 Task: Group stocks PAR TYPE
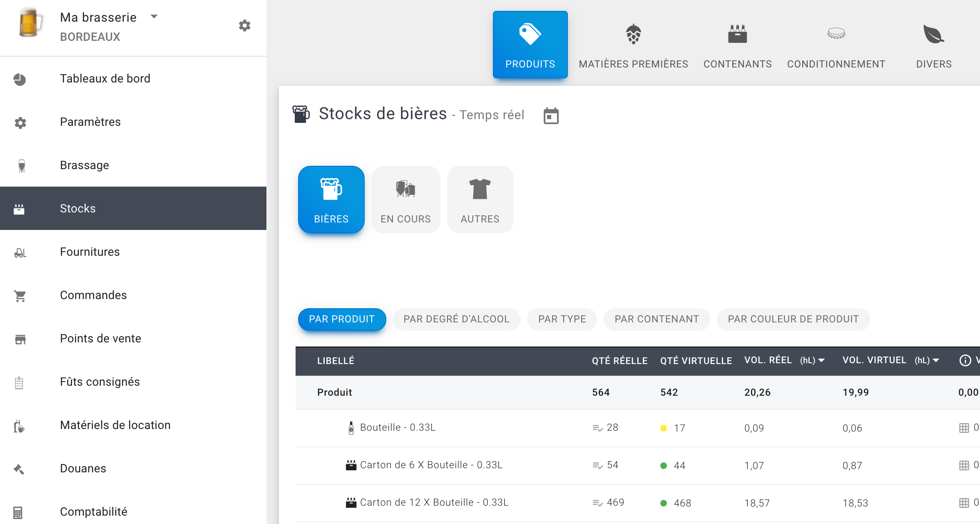point(562,319)
